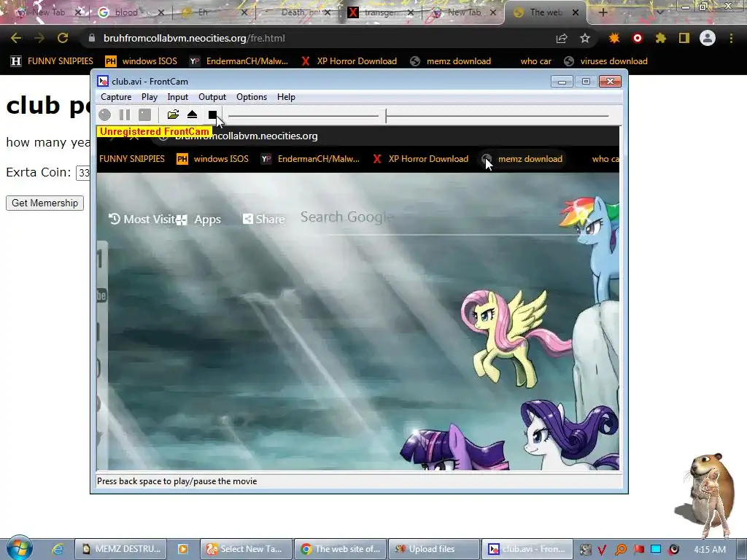This screenshot has height=560, width=747.
Task: Click the Exrta Coin number field
Action: click(x=83, y=172)
